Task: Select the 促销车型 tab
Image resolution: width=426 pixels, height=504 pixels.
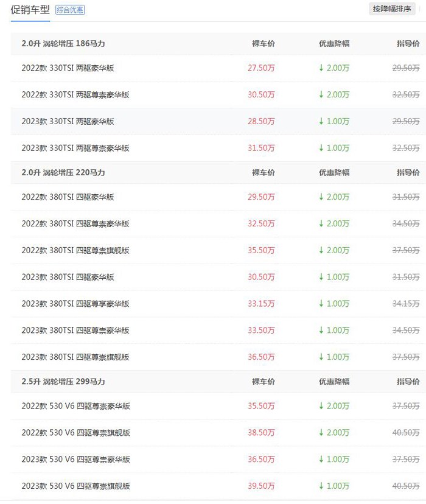Action: (x=30, y=10)
